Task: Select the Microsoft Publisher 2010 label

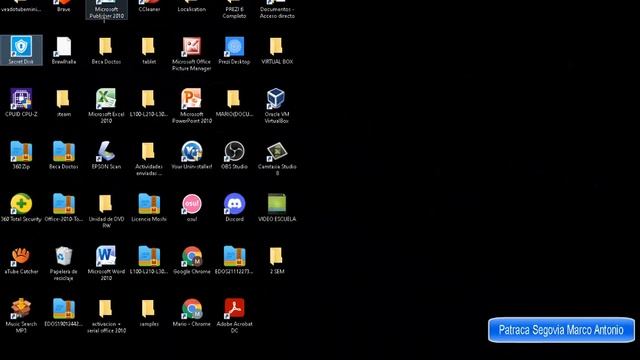Action: click(107, 13)
